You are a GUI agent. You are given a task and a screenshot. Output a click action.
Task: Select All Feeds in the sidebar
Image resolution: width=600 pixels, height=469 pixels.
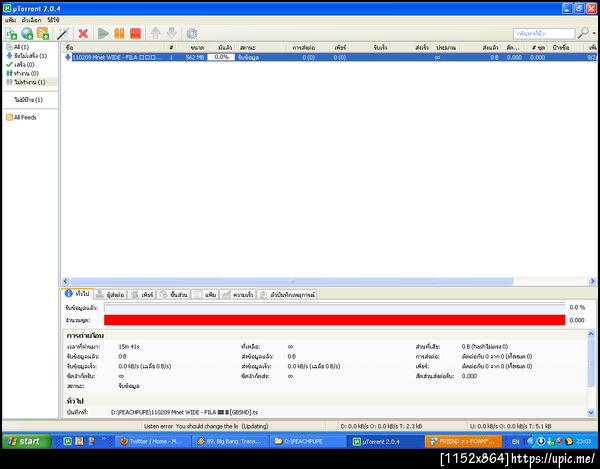coord(21,117)
